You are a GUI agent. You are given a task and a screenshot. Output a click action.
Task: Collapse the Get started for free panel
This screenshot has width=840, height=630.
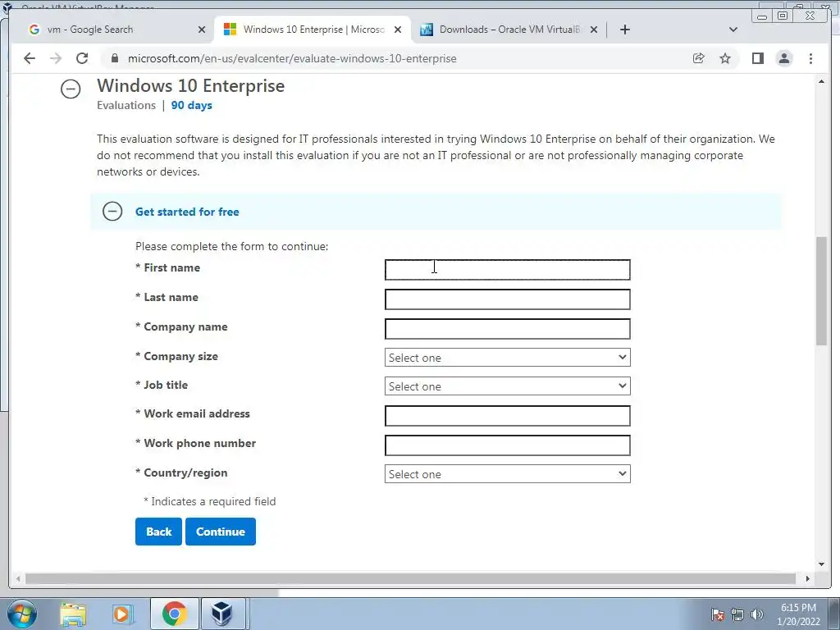pyautogui.click(x=112, y=211)
